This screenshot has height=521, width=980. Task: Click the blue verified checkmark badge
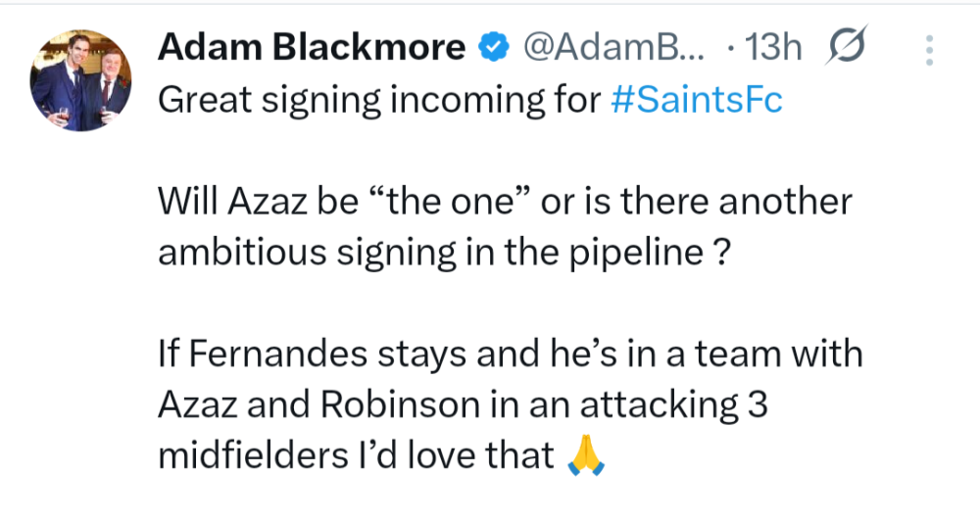(x=493, y=46)
